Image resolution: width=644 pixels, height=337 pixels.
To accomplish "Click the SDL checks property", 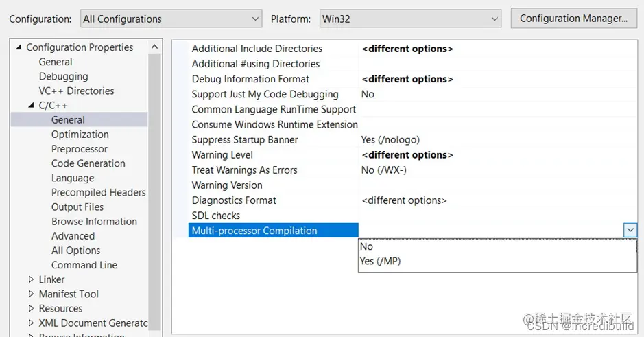I will [215, 216].
